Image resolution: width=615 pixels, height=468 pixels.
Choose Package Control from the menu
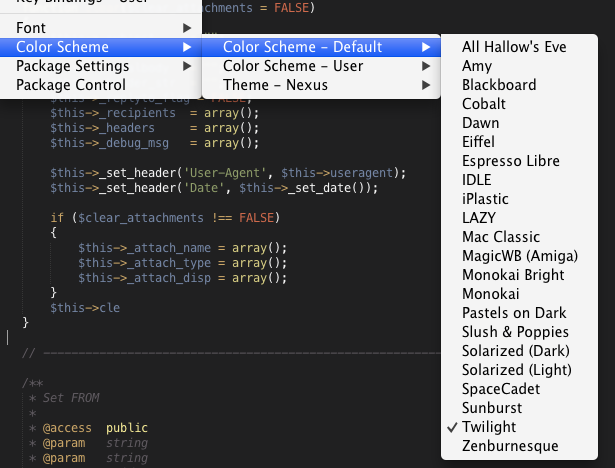(101, 85)
